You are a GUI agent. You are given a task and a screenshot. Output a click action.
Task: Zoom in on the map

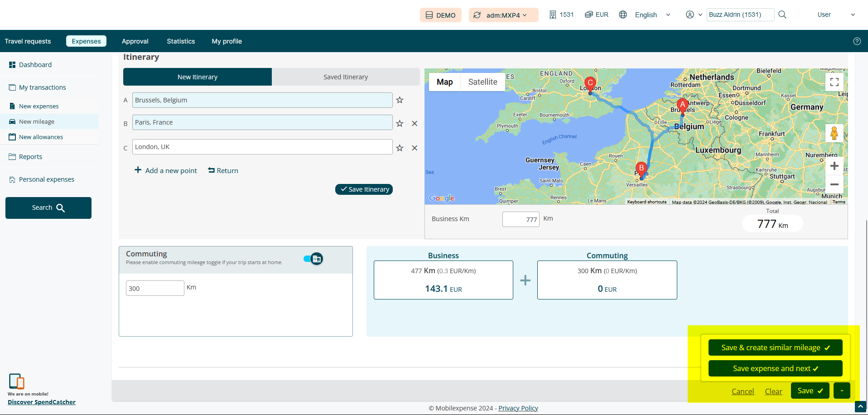tap(834, 166)
